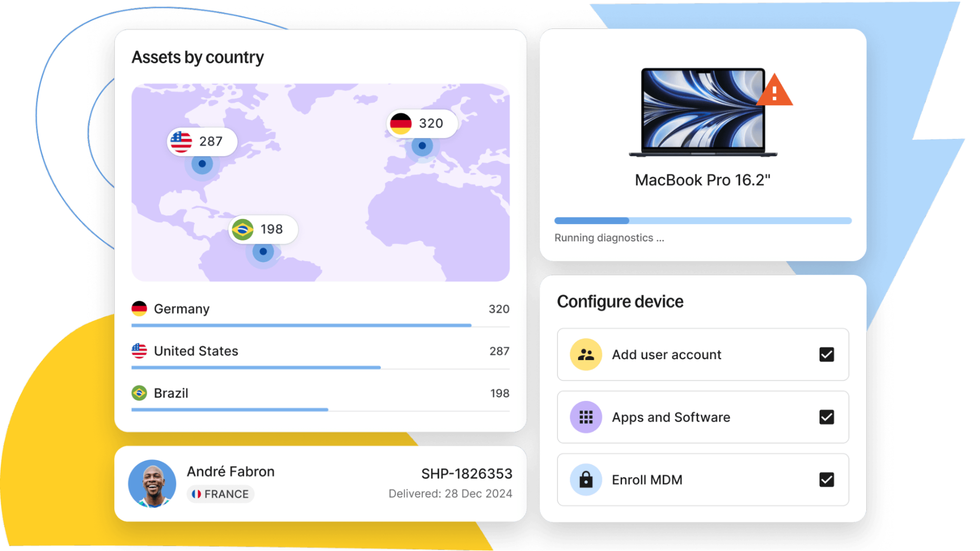Click the MacBook Pro 16.2" device name
Screen dimensions: 980x551
tap(703, 180)
